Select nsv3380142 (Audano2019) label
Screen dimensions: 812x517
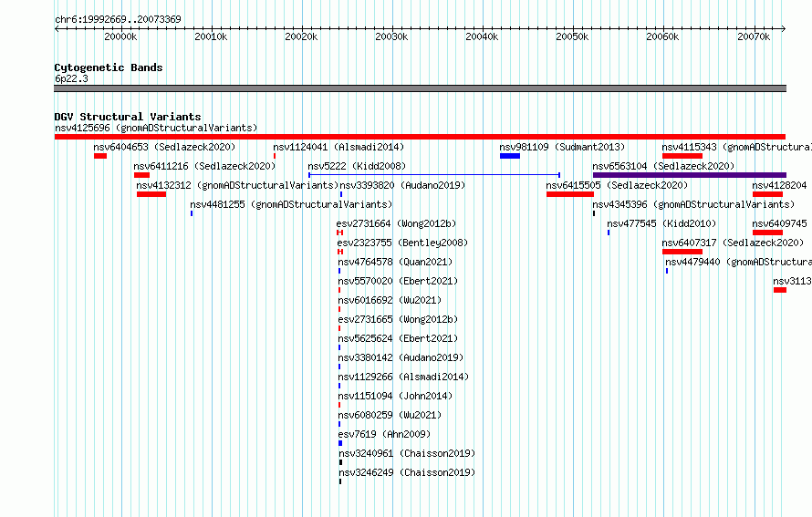401,357
